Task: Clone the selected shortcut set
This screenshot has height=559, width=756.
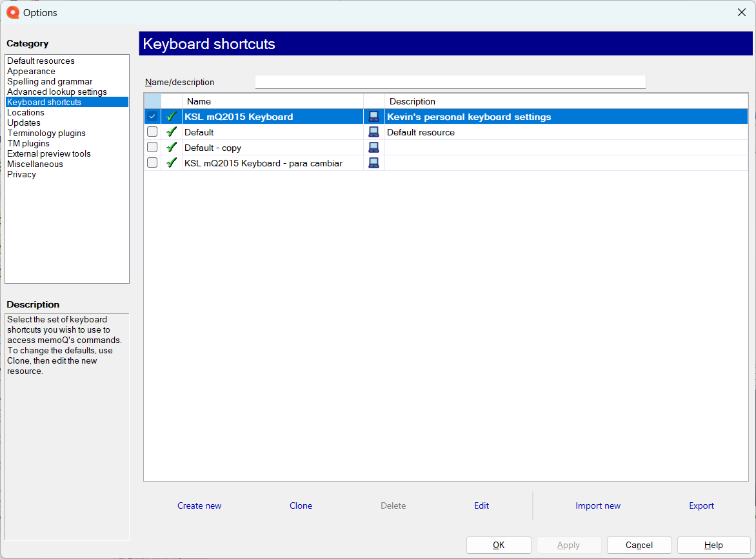Action: pyautogui.click(x=301, y=505)
